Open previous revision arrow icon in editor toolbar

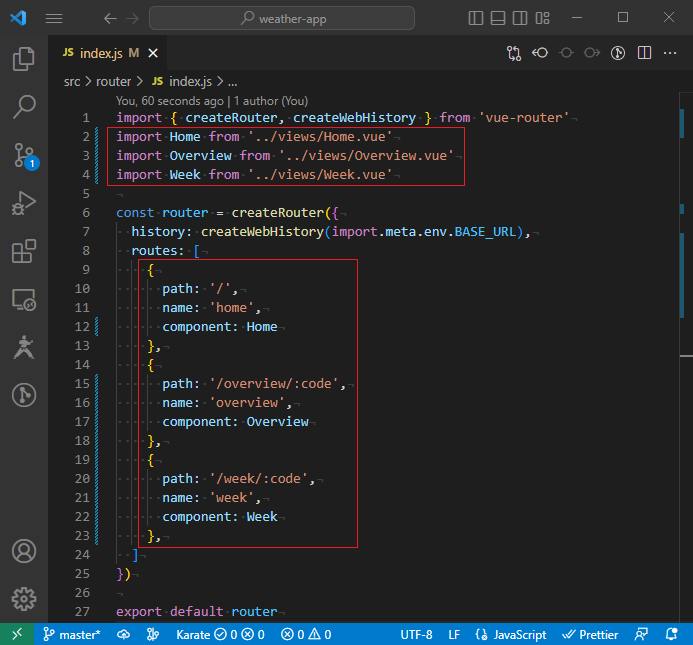(540, 53)
